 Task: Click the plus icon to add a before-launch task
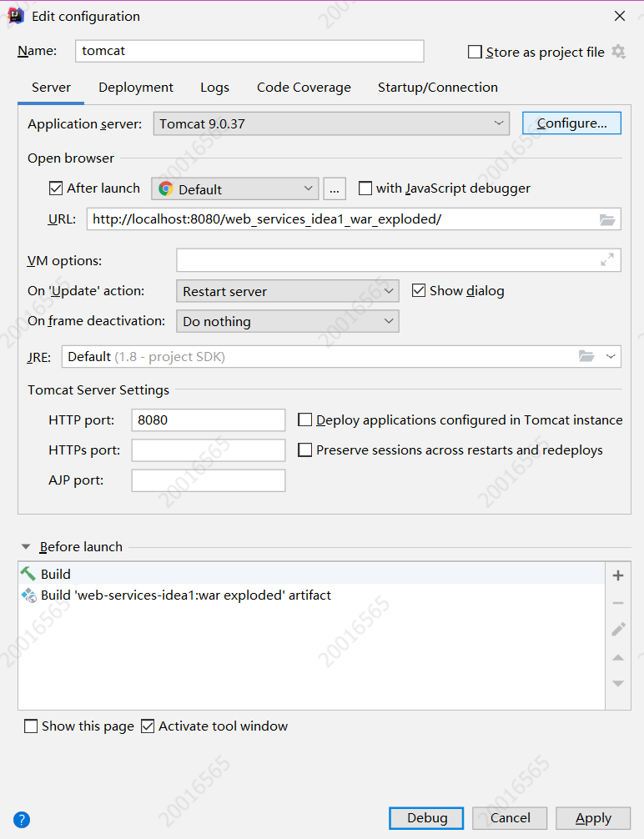click(618, 575)
